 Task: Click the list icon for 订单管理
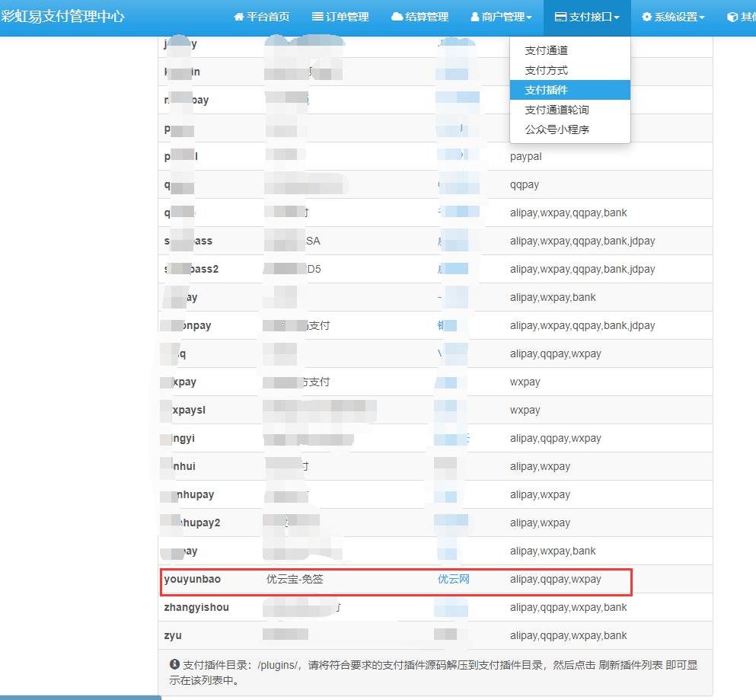click(317, 17)
